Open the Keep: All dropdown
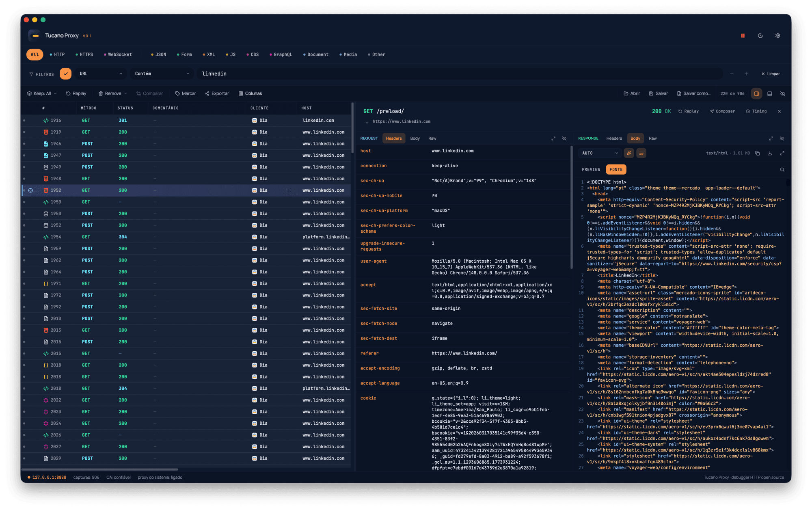Screen dimensions: 812x510 pyautogui.click(x=42, y=93)
